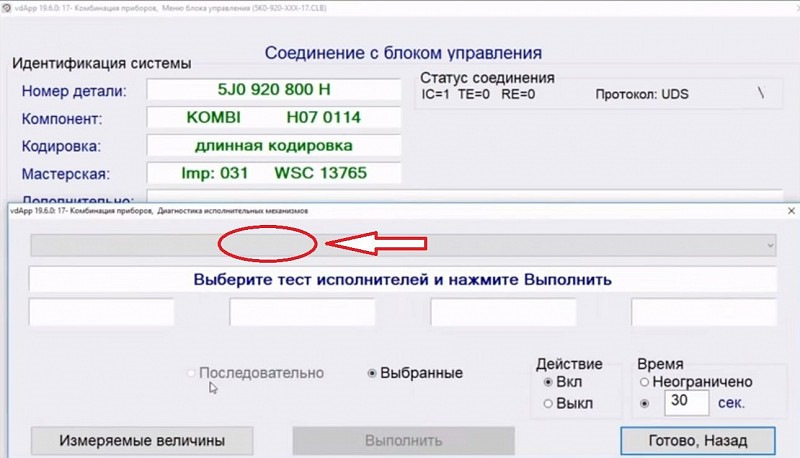The image size is (800, 458).
Task: Click the Выберите тест исполнителей instruction box
Action: pos(403,279)
